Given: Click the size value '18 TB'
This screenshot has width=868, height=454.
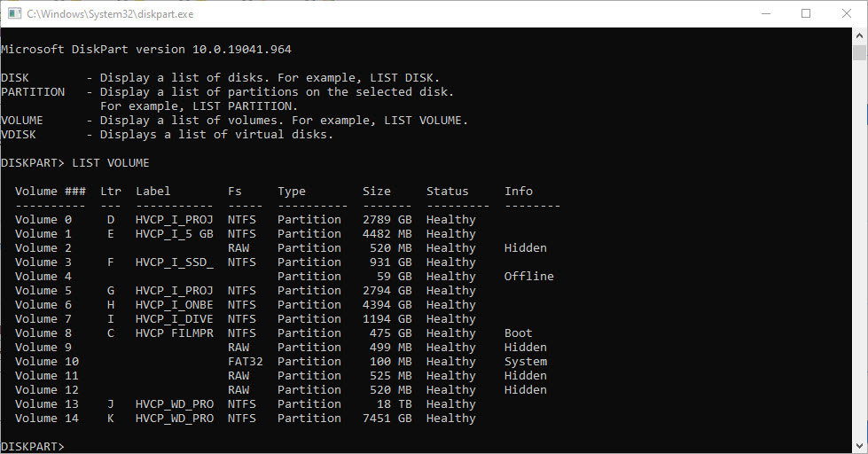Looking at the screenshot, I should coord(395,404).
